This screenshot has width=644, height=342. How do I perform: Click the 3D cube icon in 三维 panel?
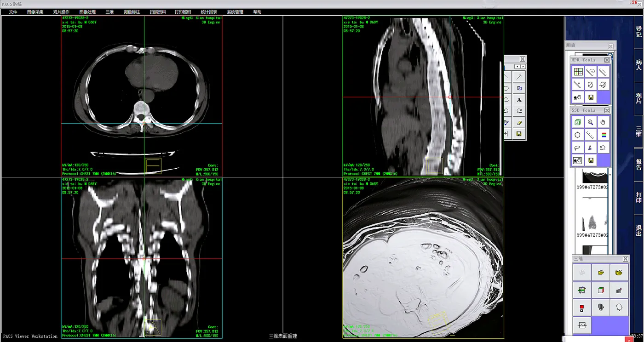(600, 291)
